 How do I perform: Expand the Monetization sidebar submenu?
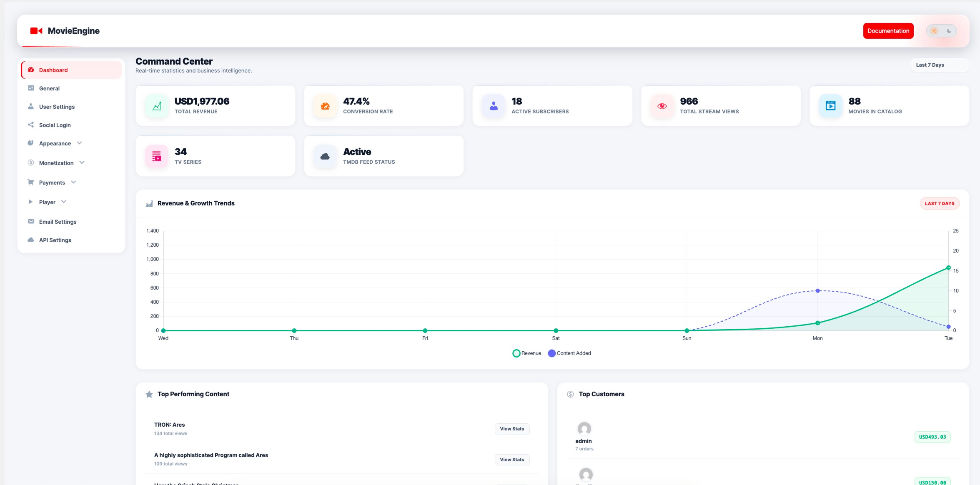pyautogui.click(x=56, y=163)
